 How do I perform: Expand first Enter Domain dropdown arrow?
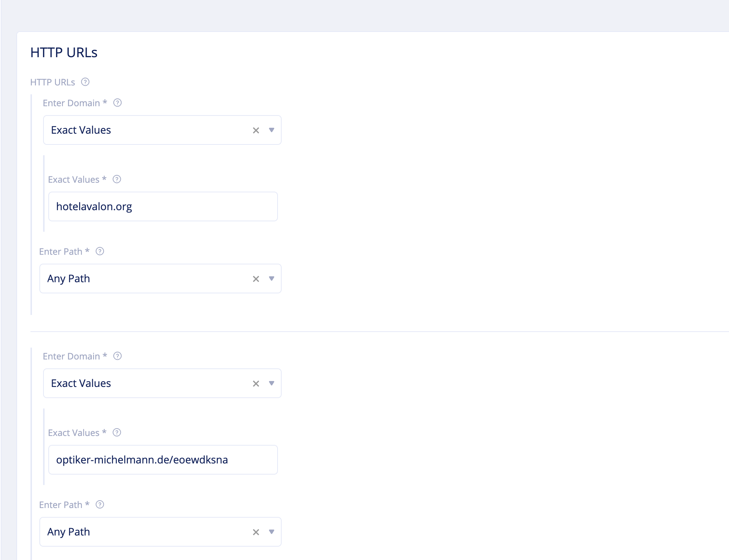[x=272, y=130]
